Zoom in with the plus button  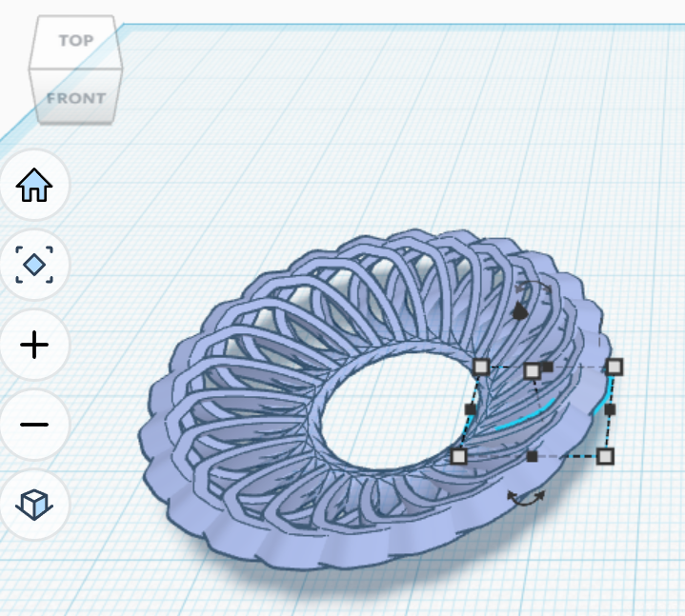coord(34,345)
